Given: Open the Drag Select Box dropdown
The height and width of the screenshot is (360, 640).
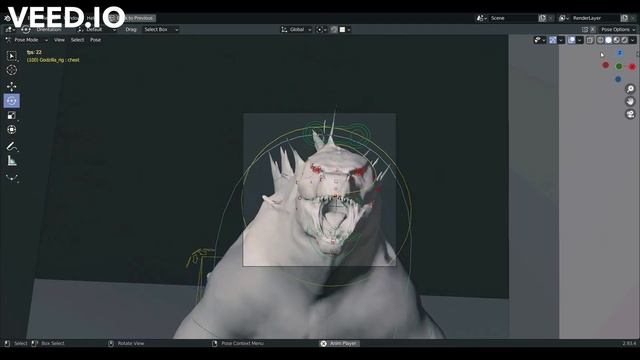Looking at the screenshot, I should click(160, 29).
